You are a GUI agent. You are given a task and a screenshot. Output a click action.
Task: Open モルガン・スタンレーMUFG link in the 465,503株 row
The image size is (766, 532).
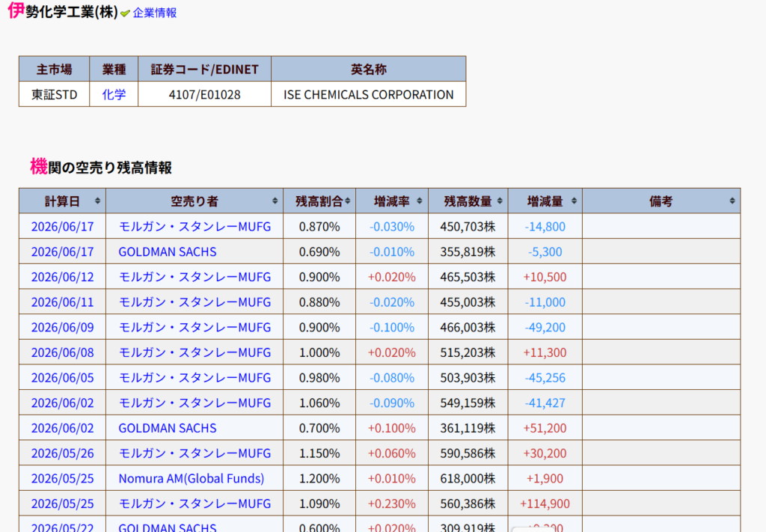tap(194, 277)
